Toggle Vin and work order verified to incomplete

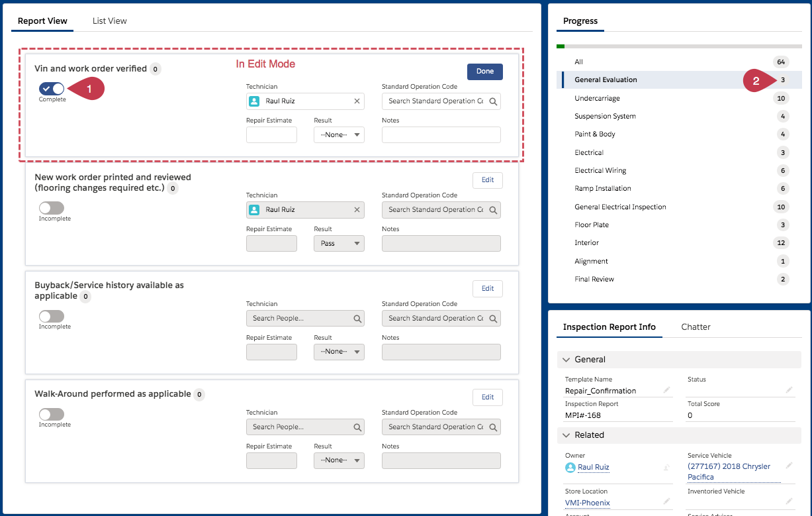(x=52, y=88)
